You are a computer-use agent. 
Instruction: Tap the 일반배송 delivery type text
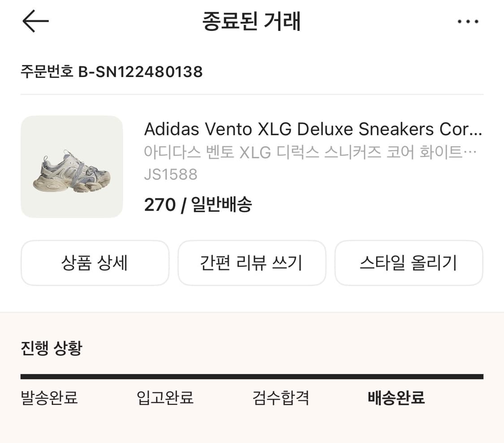(221, 205)
